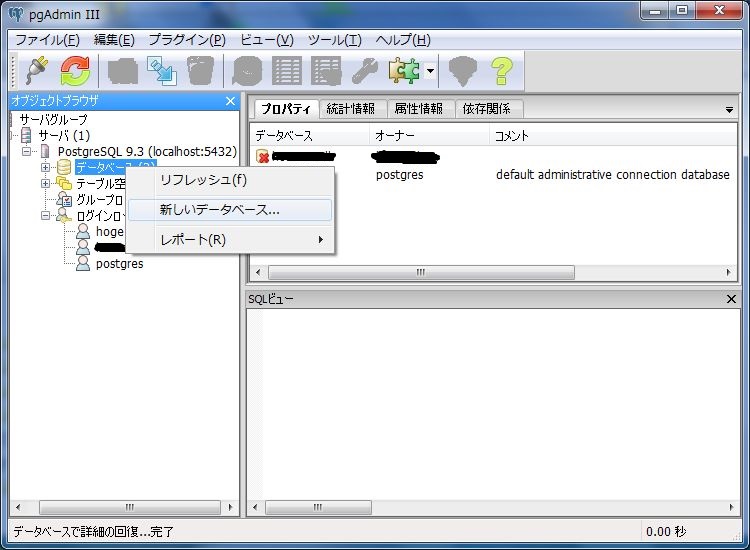Click the status text データベースで詳細の回復...完了
The width and height of the screenshot is (750, 550).
93,531
